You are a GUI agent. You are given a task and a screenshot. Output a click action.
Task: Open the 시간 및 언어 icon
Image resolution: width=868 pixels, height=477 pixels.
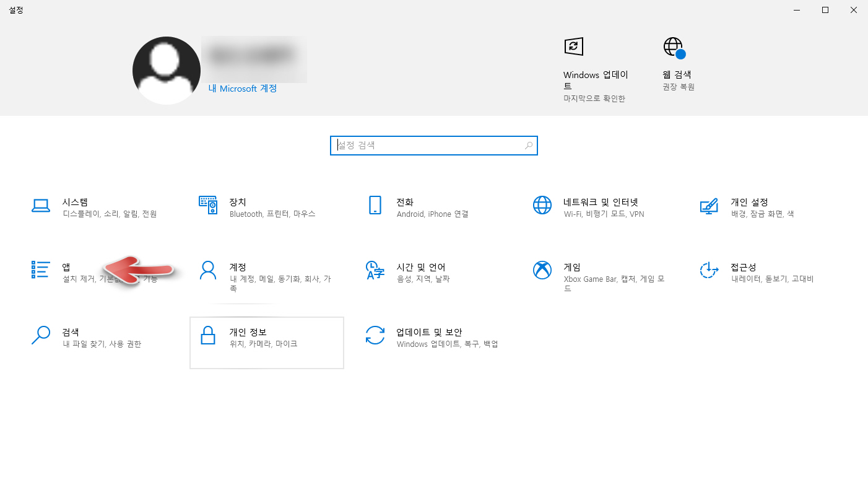coord(375,270)
